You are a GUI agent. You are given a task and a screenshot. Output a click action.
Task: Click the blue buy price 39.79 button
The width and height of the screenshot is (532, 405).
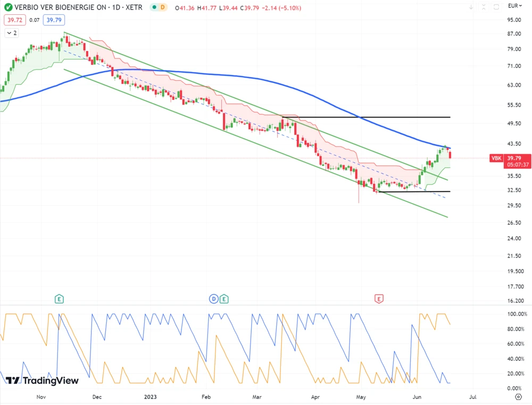pyautogui.click(x=54, y=20)
